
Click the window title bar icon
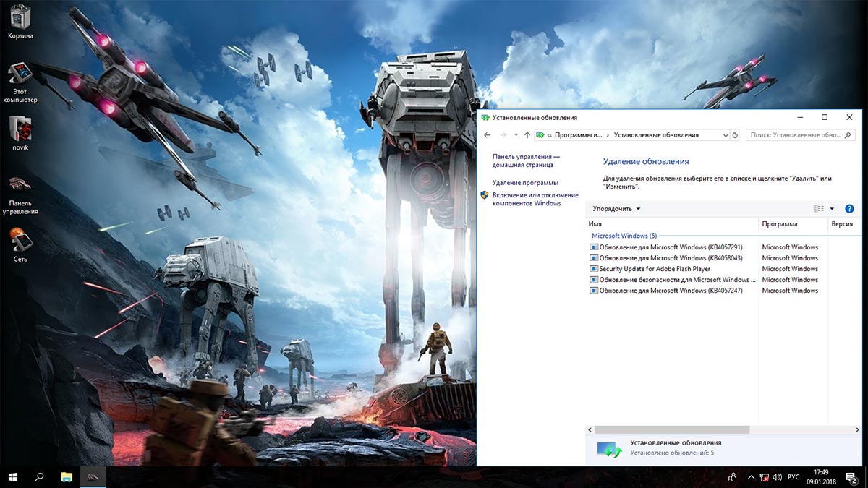click(485, 117)
